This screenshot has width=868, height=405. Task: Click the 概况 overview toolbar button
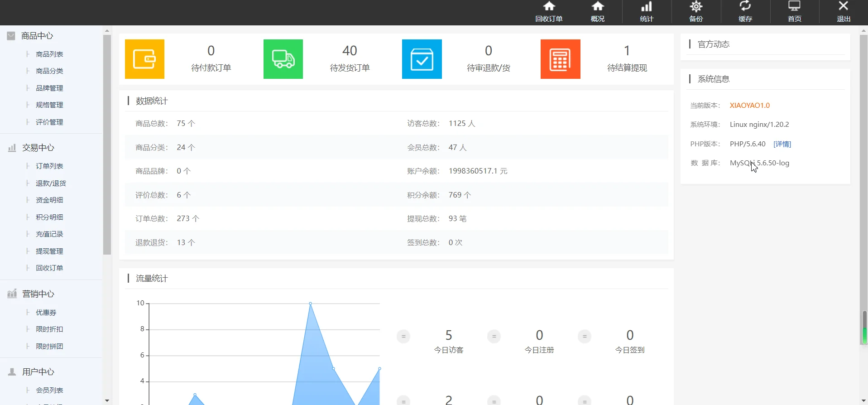pos(598,12)
